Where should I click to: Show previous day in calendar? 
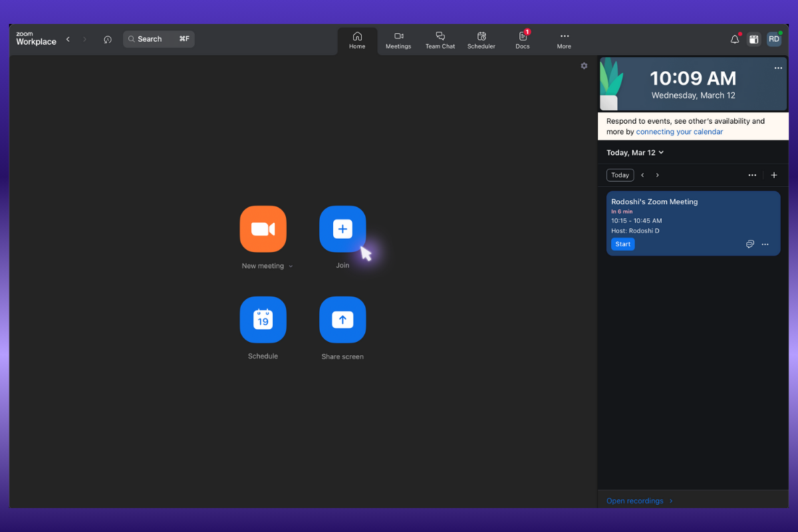tap(642, 175)
